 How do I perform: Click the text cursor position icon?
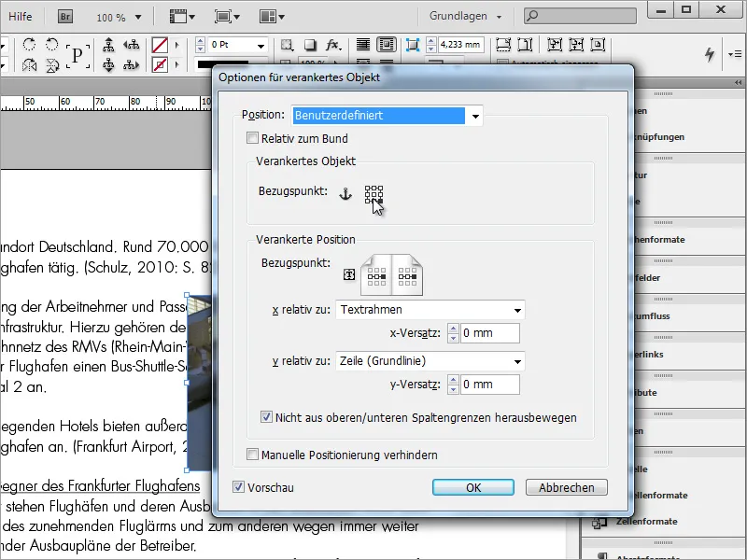point(349,274)
